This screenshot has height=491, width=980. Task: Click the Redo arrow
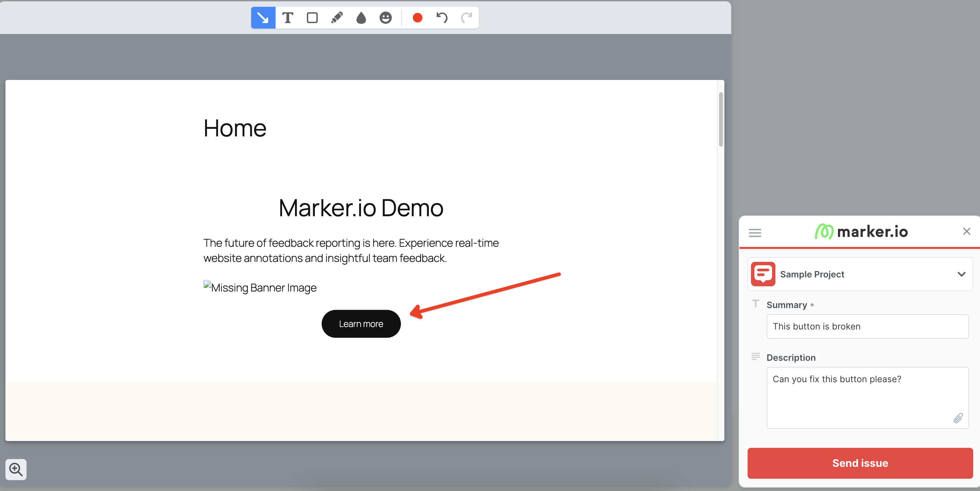[x=467, y=18]
